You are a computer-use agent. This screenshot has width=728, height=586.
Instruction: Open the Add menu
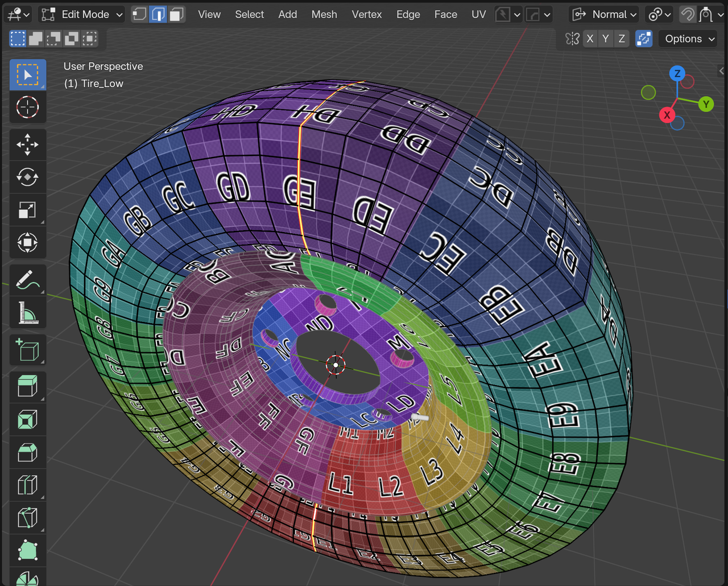tap(287, 14)
